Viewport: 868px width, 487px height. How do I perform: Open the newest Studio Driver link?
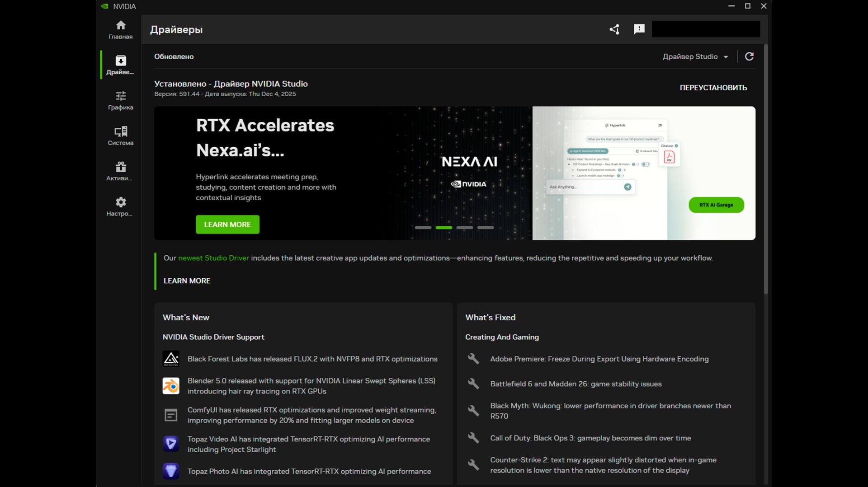(213, 258)
